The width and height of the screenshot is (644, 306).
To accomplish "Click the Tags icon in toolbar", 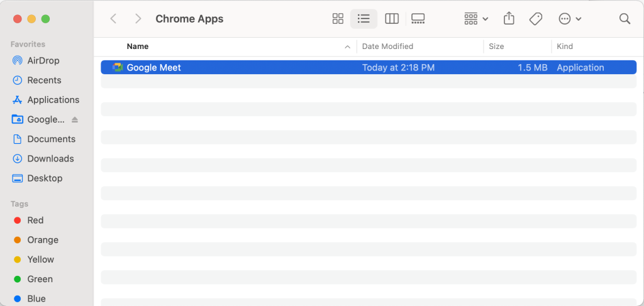I will pyautogui.click(x=536, y=19).
